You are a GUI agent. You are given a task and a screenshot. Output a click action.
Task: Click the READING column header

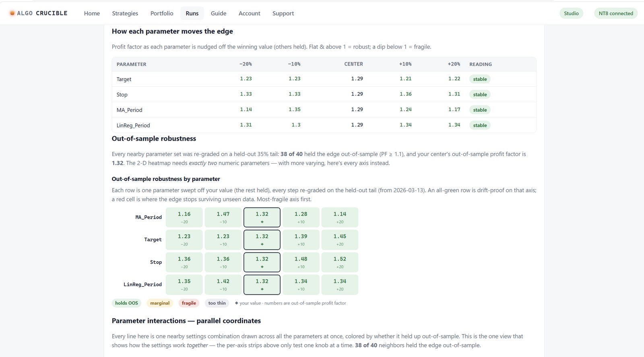pyautogui.click(x=480, y=64)
